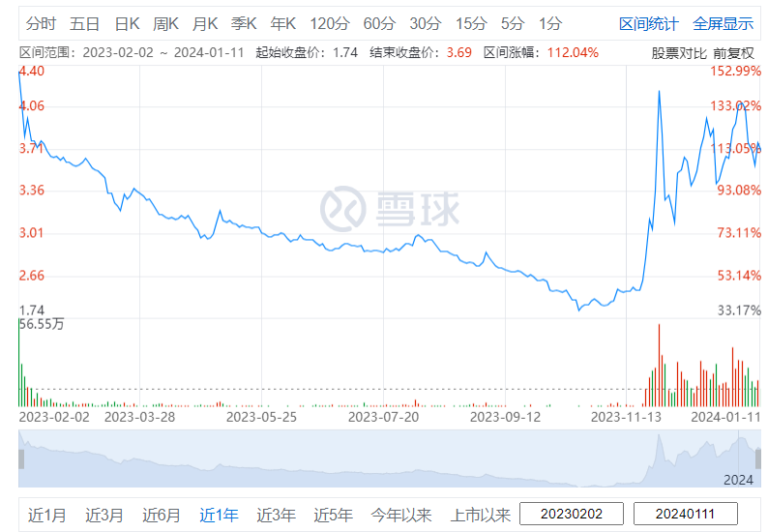Click 股票对比 stock comparison
768x532 pixels.
pos(679,52)
